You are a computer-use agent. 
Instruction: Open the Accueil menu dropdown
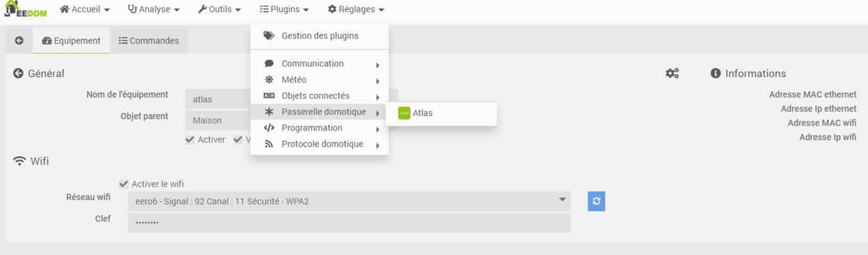pos(85,9)
